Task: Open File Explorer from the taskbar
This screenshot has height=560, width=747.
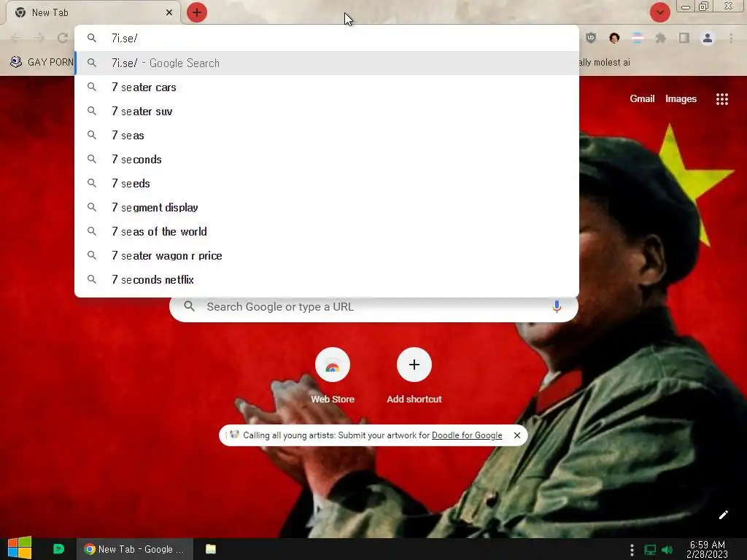Action: pos(211,549)
